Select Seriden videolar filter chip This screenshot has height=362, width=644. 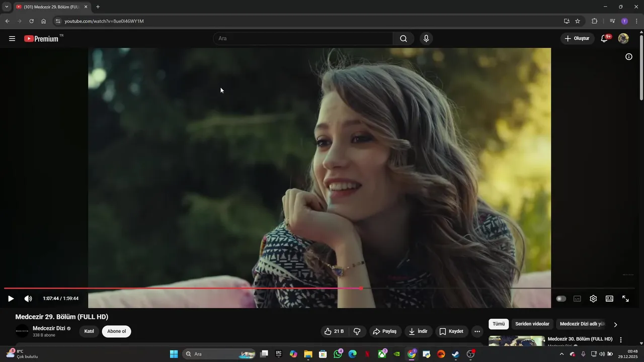(532, 324)
